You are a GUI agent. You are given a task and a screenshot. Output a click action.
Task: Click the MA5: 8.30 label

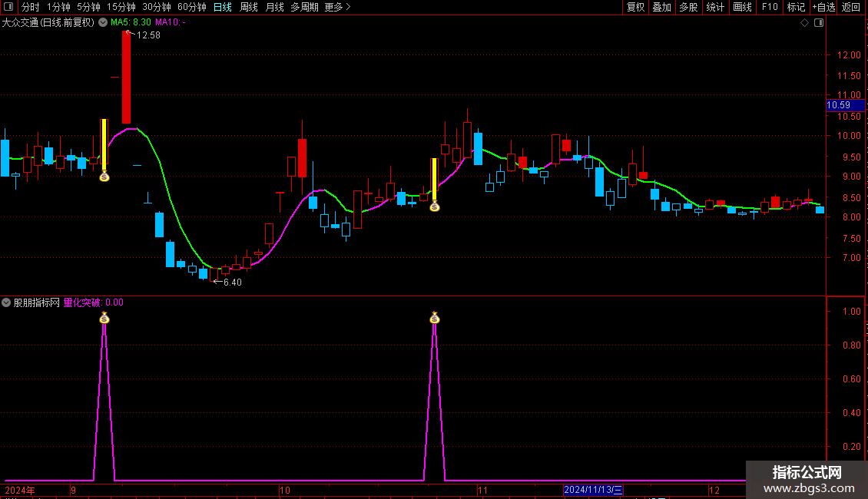click(131, 23)
